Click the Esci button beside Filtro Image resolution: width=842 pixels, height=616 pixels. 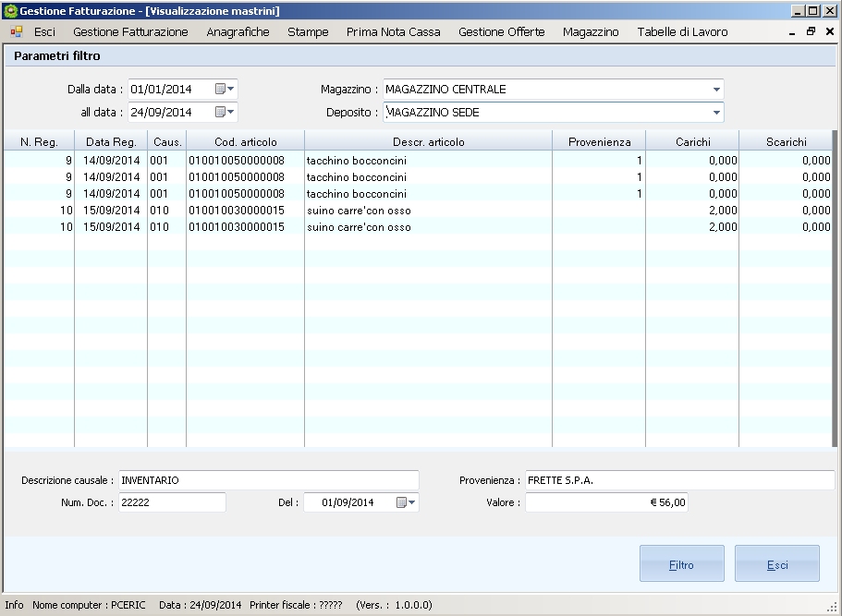tap(777, 563)
